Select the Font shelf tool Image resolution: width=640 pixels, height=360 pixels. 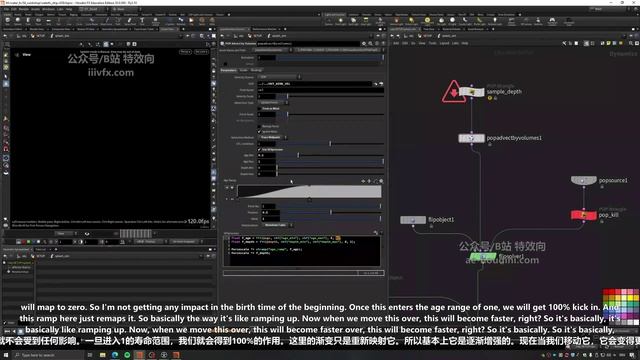142,21
